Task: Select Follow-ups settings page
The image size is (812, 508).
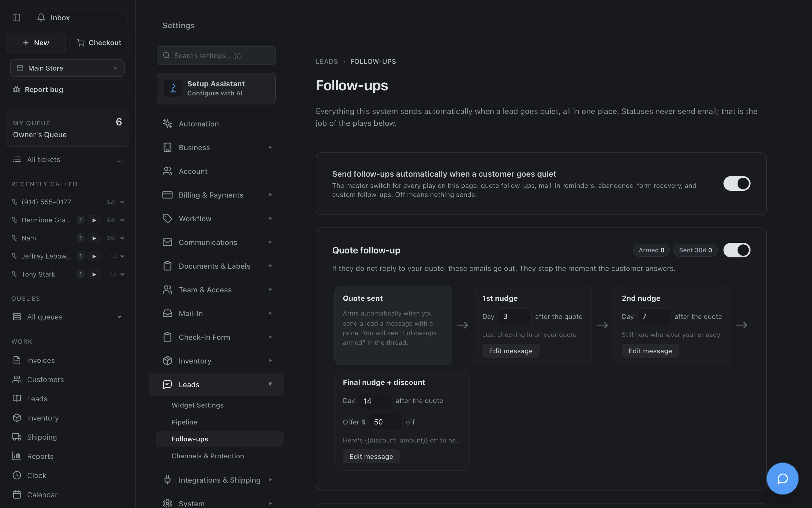Action: 219,439
